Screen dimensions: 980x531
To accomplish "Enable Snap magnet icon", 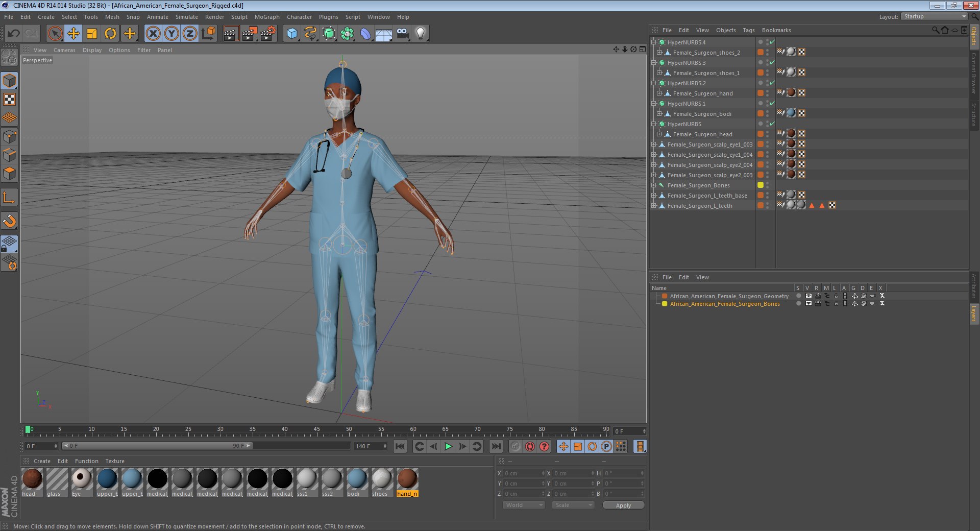I will click(9, 221).
